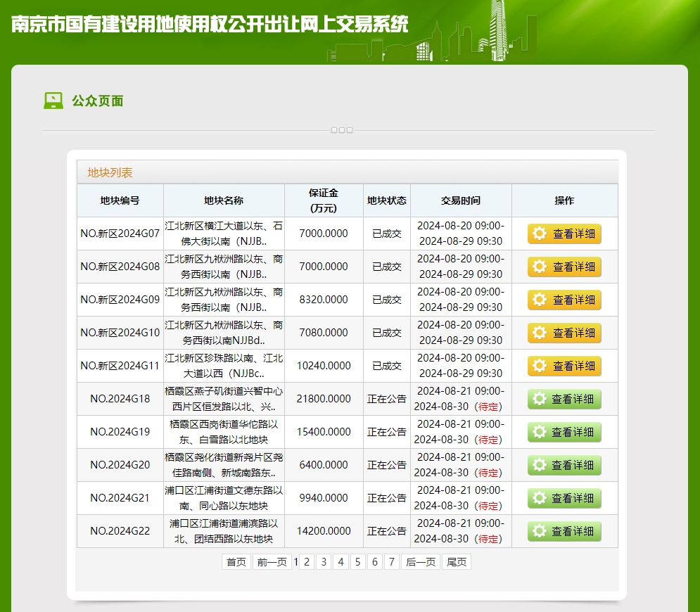
Task: Click the computer icon beside 公众页面
Action: 53,101
